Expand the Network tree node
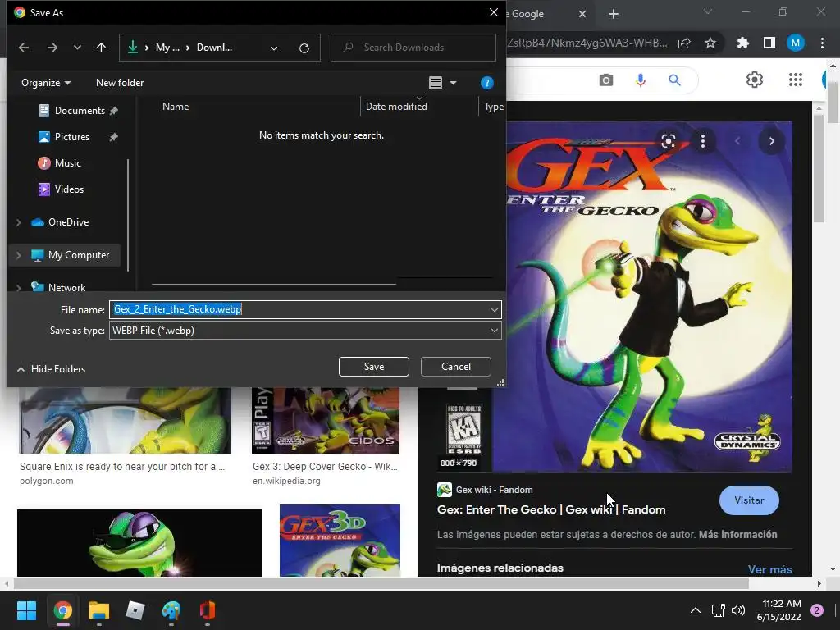 pyautogui.click(x=19, y=288)
